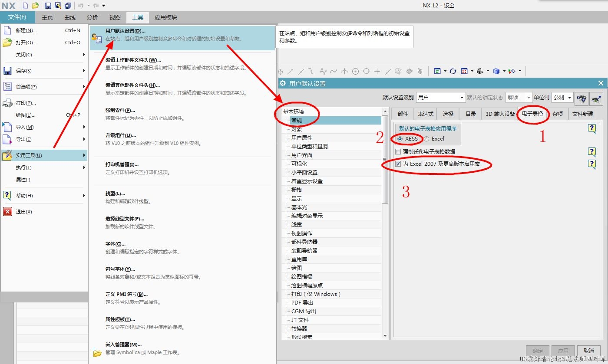Uncheck 为 Excel 2007 及更高版本启用宏
Image resolution: width=608 pixels, height=364 pixels.
click(x=398, y=164)
